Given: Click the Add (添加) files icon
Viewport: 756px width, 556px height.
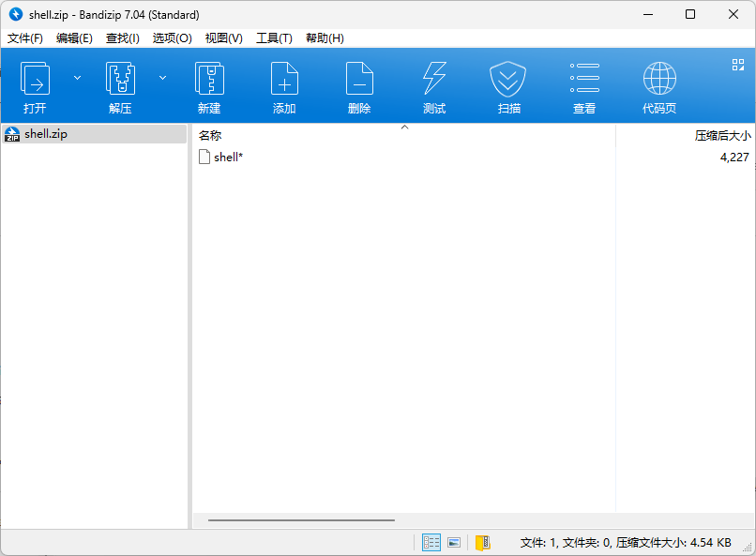Looking at the screenshot, I should (284, 86).
